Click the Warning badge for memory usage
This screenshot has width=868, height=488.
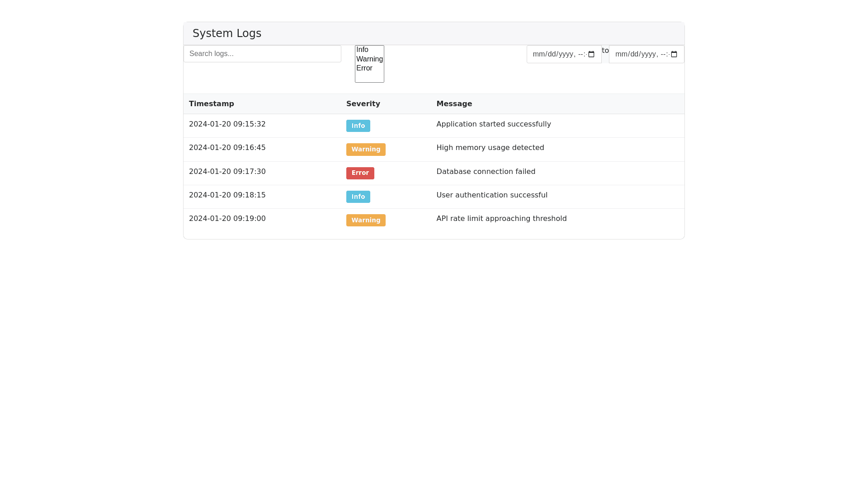366,149
